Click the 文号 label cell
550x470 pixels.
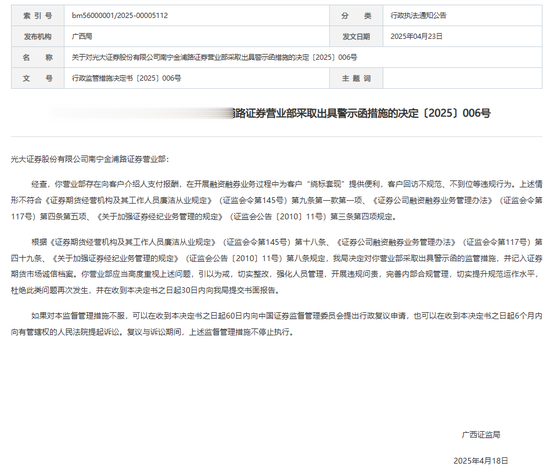pos(38,78)
